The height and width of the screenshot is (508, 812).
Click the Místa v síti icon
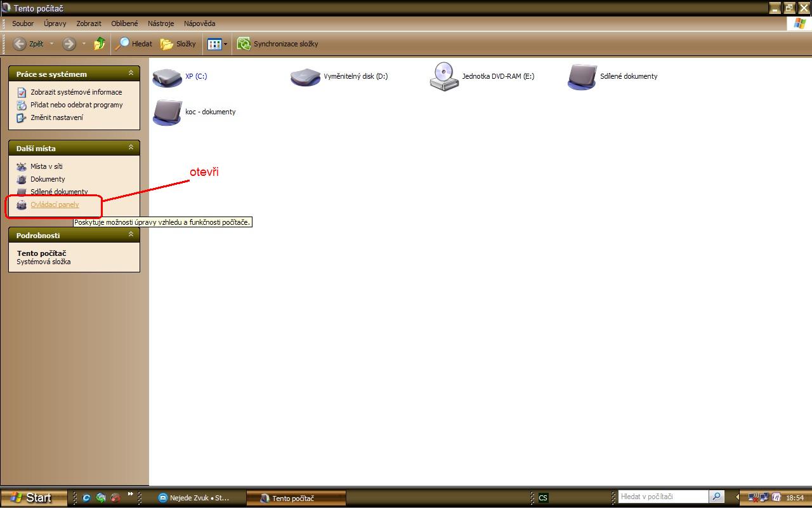22,166
